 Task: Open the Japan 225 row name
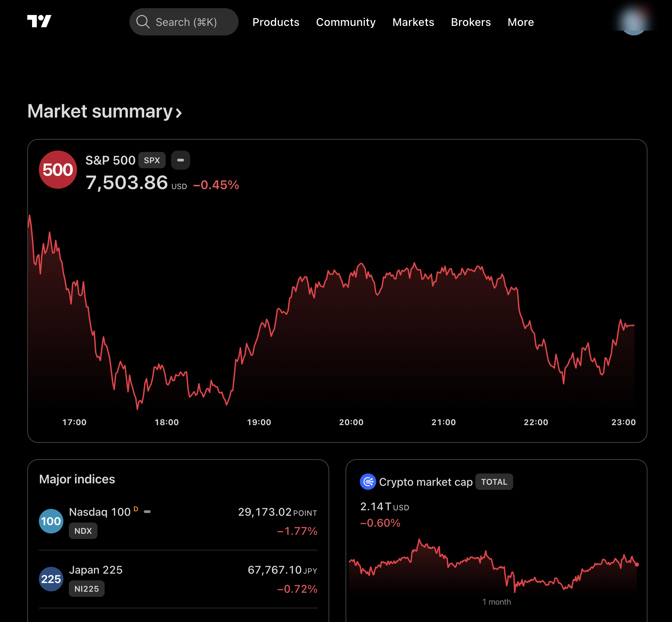click(x=96, y=570)
